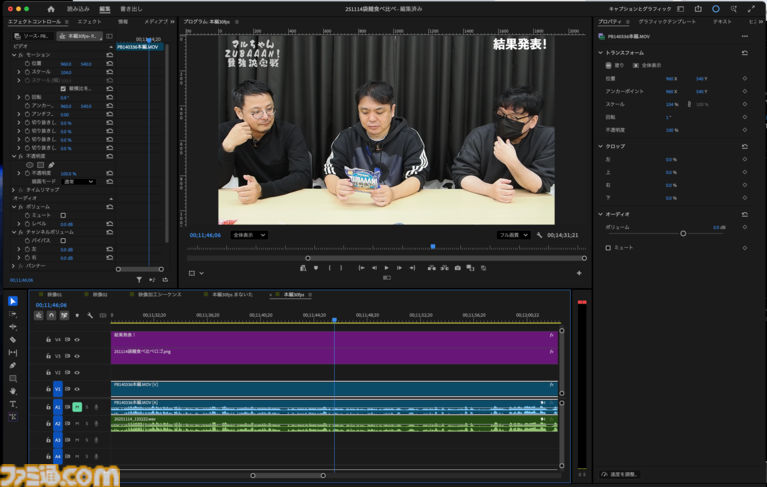Toggle mute M button on track A1
Image resolution: width=767 pixels, height=487 pixels.
[77, 407]
